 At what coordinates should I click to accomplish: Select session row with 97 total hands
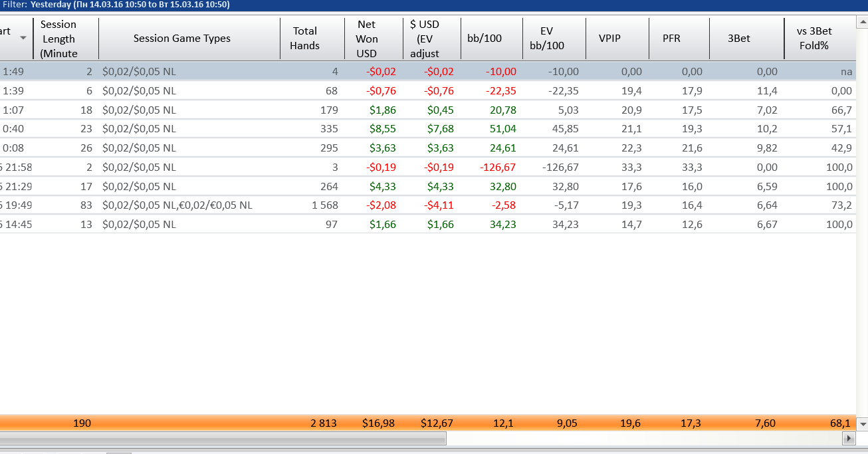(428, 225)
